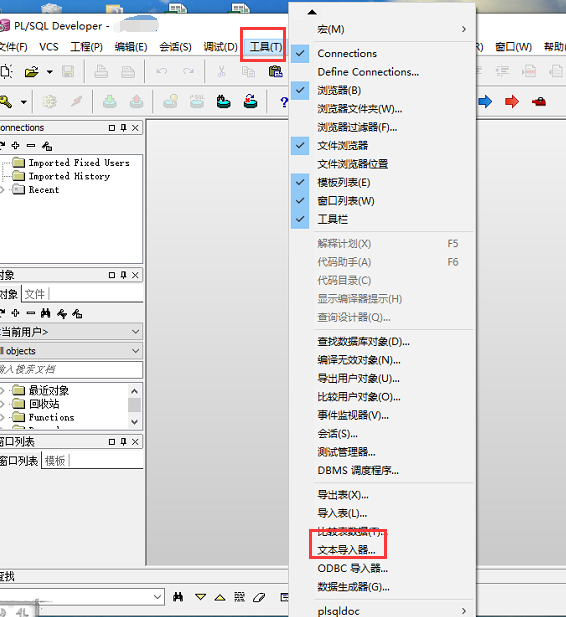Click the Save floppy disk icon
Viewport: 566px width, 617px height.
68,72
